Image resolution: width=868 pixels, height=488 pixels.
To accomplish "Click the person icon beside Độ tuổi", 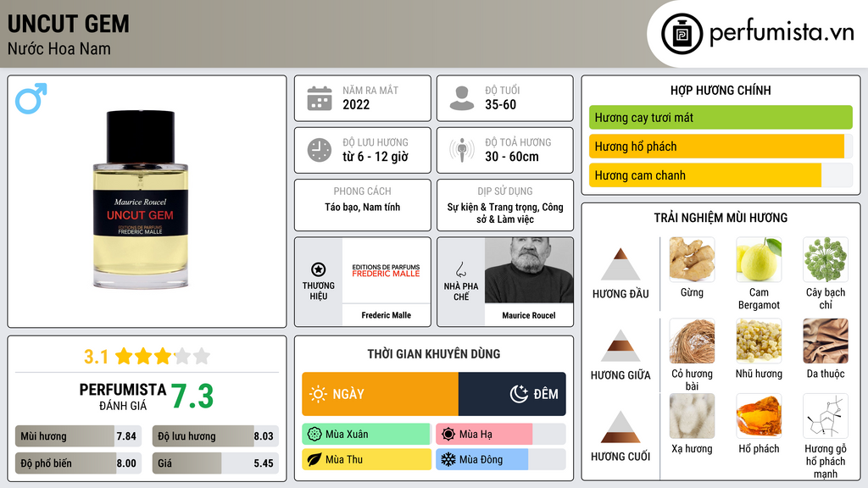I will click(462, 98).
